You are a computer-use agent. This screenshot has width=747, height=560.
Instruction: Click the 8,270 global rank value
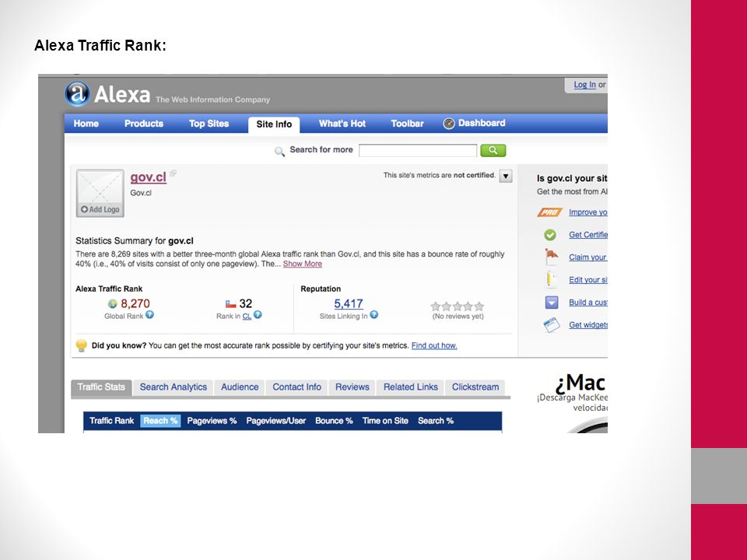coord(135,304)
